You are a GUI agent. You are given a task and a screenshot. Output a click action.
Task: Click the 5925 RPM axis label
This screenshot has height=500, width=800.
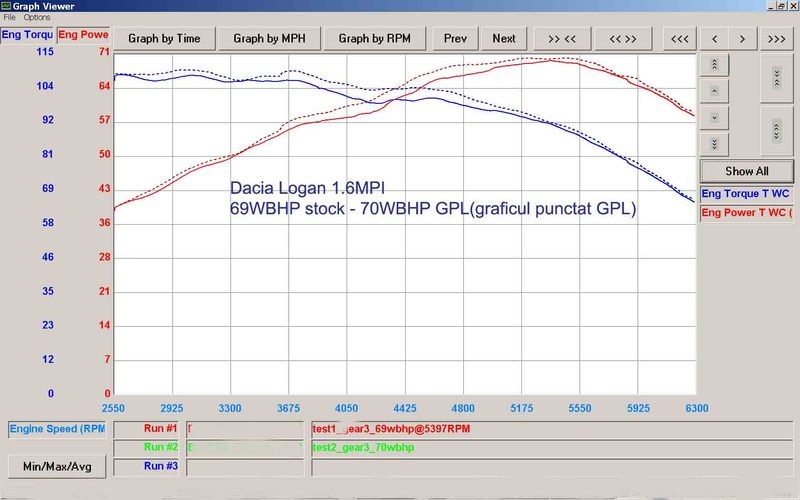[638, 408]
